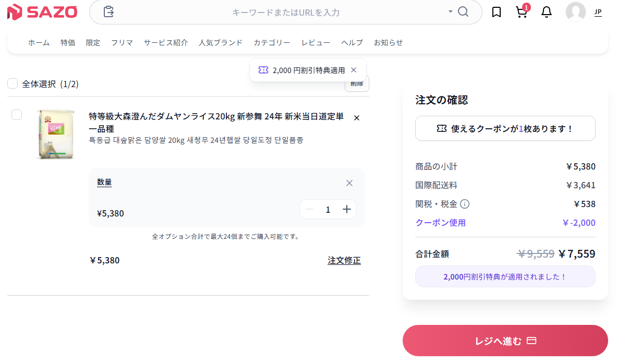Open the shopping cart icon
629x364 pixels.
pos(521,12)
